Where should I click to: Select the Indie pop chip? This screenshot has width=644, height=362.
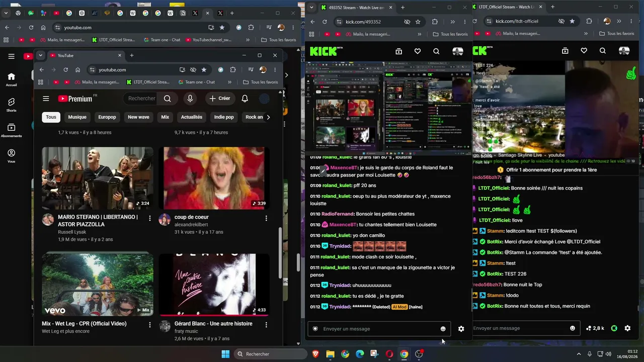click(224, 117)
